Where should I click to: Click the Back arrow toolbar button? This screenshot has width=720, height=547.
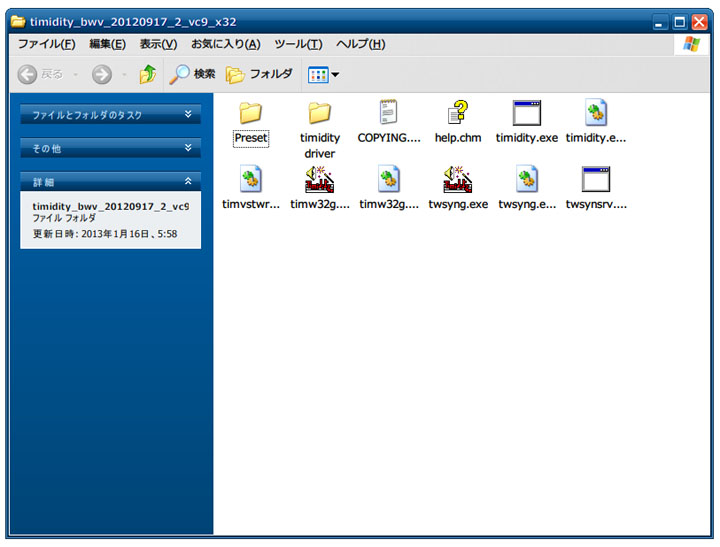click(28, 74)
